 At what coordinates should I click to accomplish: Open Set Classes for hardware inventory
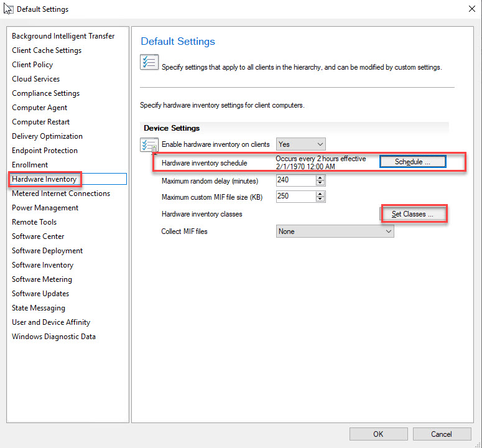(412, 215)
